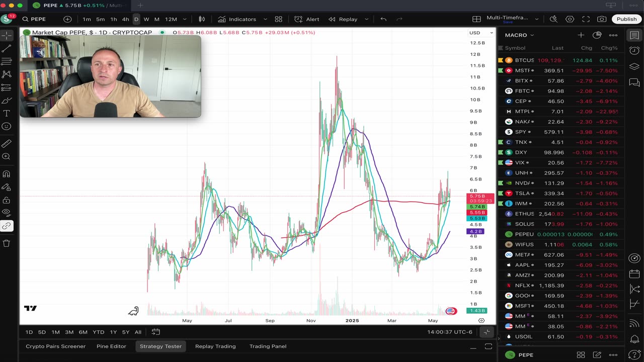Screen dimensions: 644x362
Task: Switch to 4h timeframe
Action: pos(126,19)
